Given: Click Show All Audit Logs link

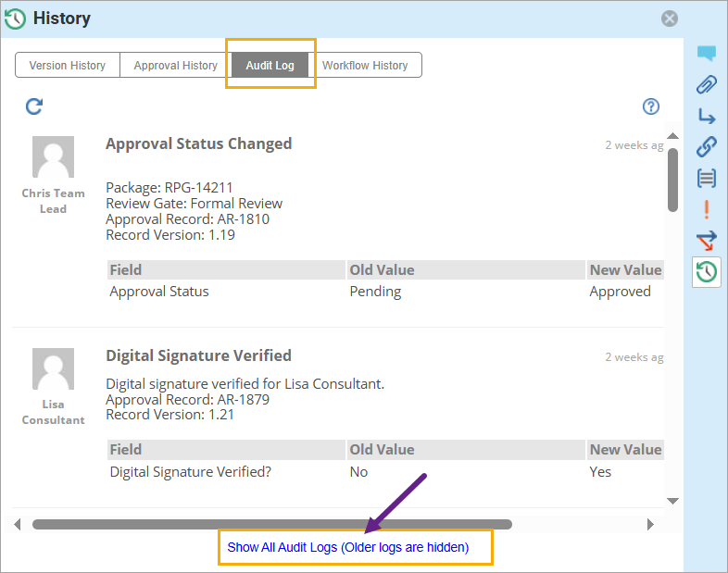Looking at the screenshot, I should [x=348, y=547].
